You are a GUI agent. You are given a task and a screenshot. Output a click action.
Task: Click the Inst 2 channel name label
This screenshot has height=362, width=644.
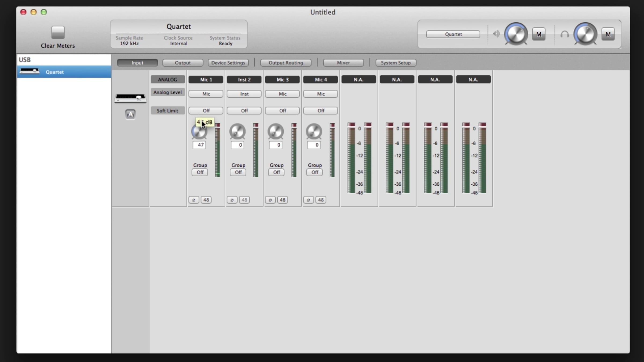point(244,80)
